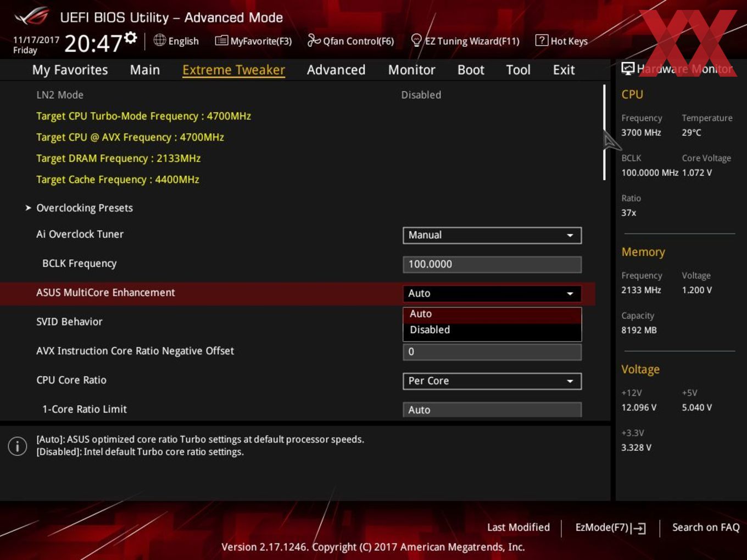The width and height of the screenshot is (747, 560).
Task: Launch EZ Tuning Wizard(F11)
Action: pyautogui.click(x=465, y=41)
